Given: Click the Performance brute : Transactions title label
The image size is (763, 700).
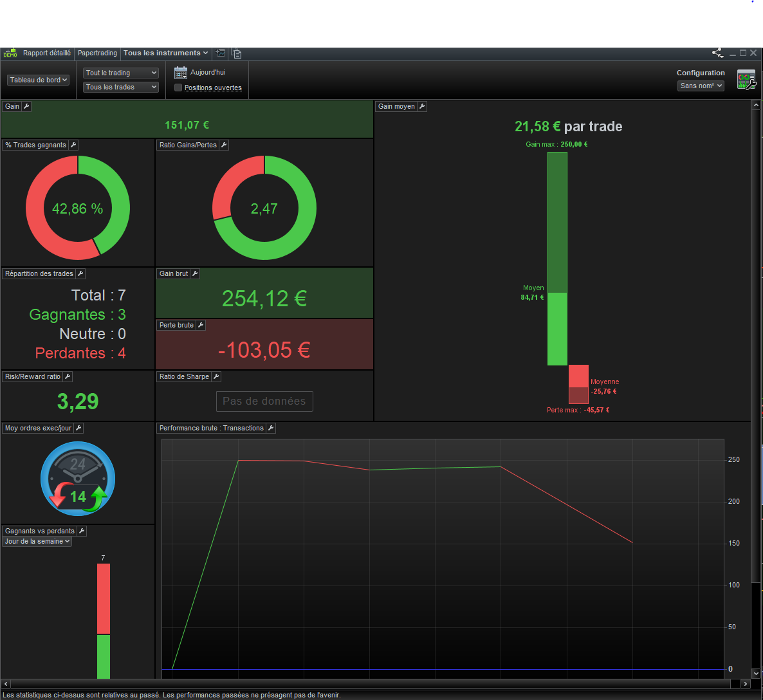Looking at the screenshot, I should click(x=211, y=428).
